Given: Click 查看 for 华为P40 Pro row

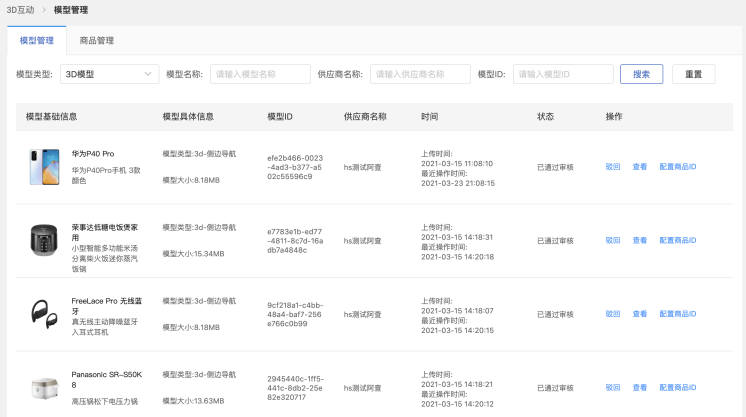Looking at the screenshot, I should tap(639, 167).
